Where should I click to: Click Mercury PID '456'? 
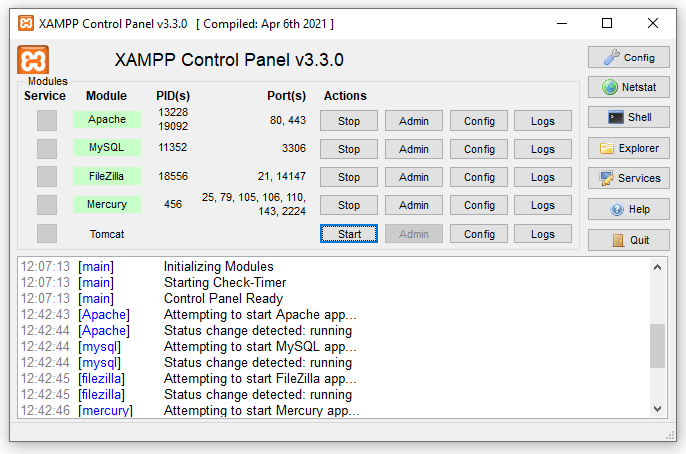pyautogui.click(x=173, y=204)
